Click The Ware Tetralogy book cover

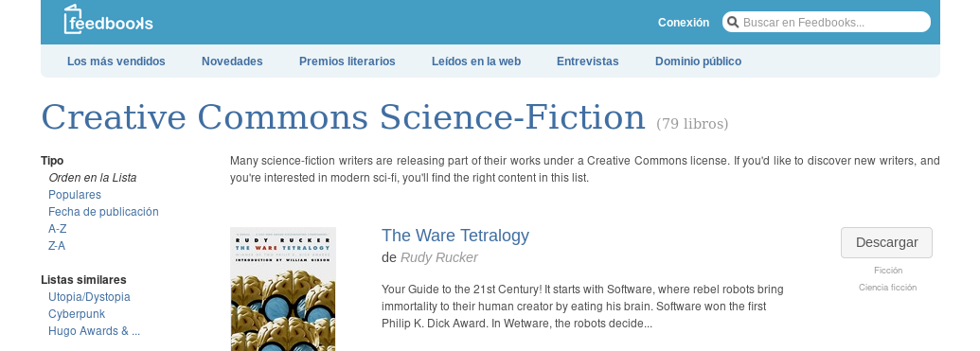click(x=283, y=289)
